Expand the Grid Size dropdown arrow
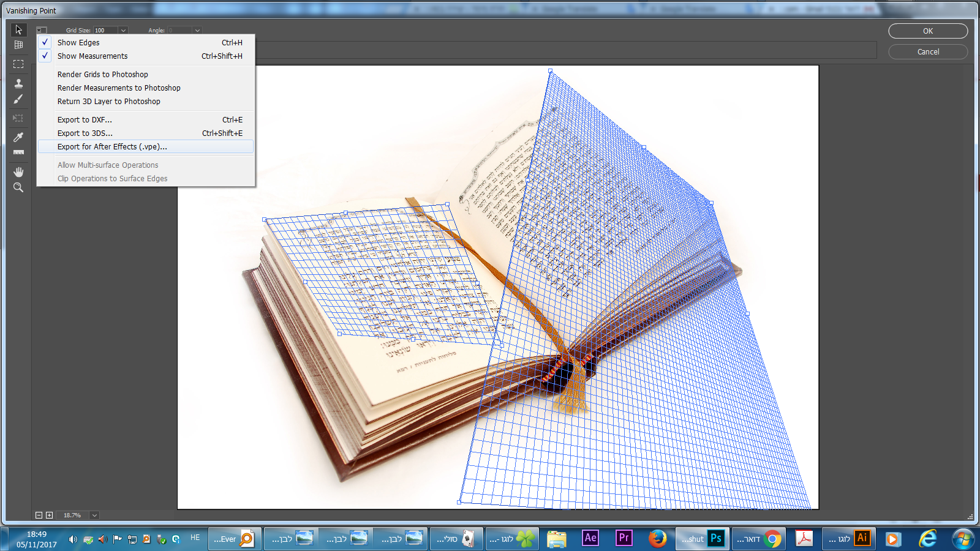 tap(123, 30)
